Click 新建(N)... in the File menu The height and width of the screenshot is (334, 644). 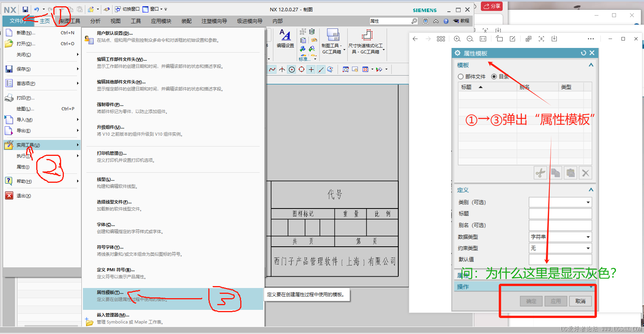pos(42,33)
